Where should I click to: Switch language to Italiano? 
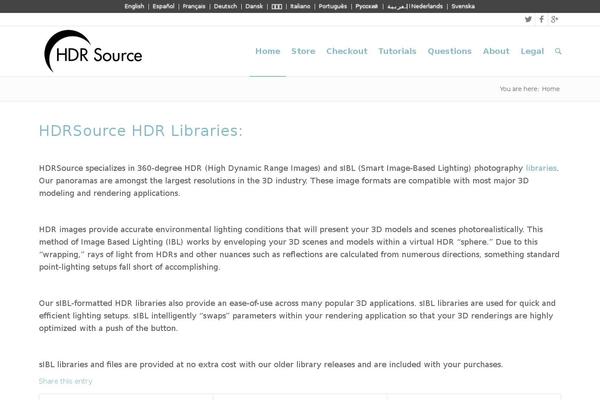point(300,6)
